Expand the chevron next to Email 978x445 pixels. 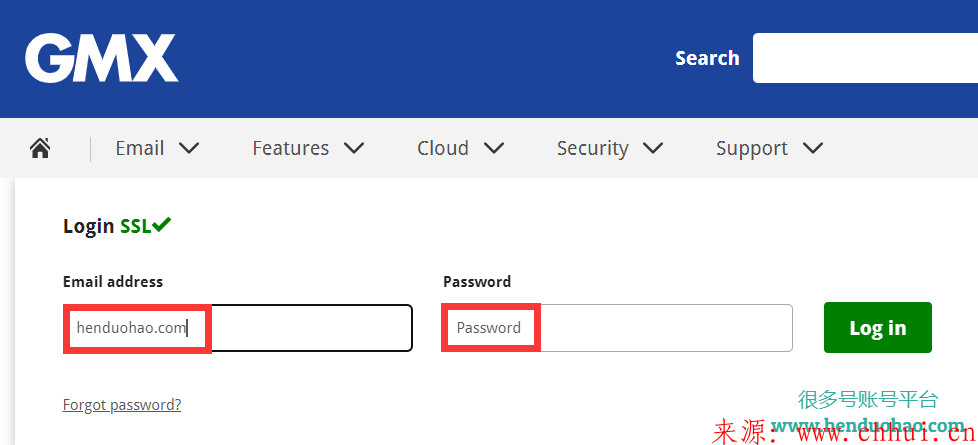tap(188, 149)
